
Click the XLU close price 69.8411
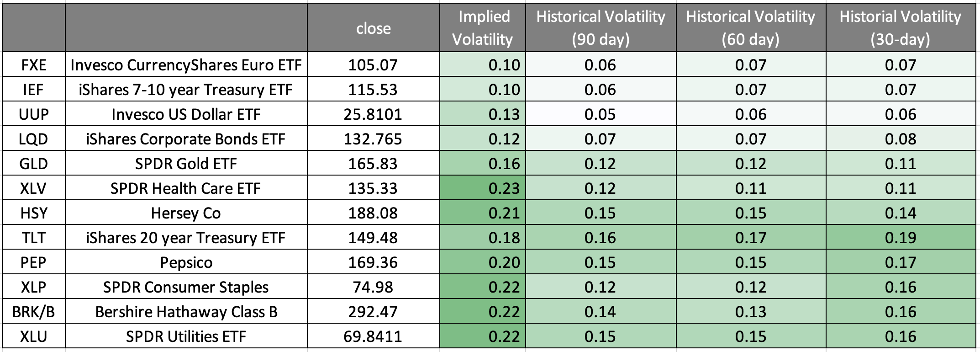373,336
